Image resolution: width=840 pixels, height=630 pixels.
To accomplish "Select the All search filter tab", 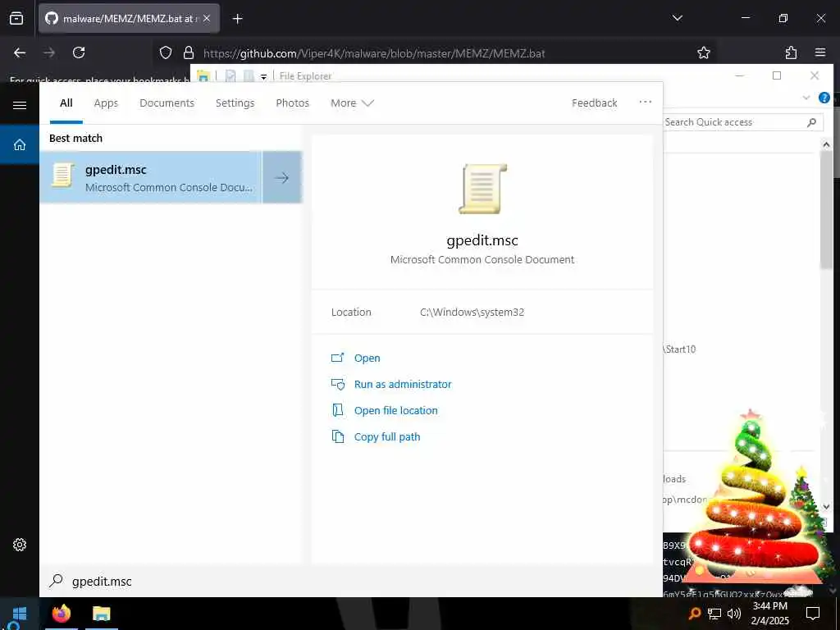I will click(x=66, y=103).
